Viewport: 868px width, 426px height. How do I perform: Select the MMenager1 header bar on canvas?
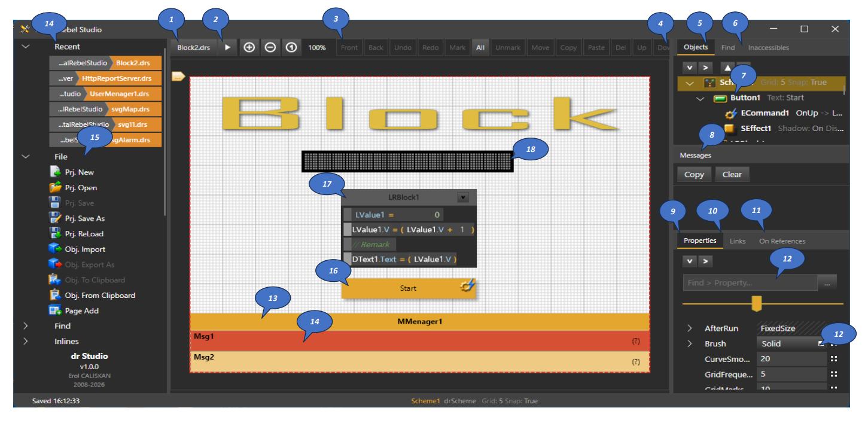pyautogui.click(x=420, y=321)
